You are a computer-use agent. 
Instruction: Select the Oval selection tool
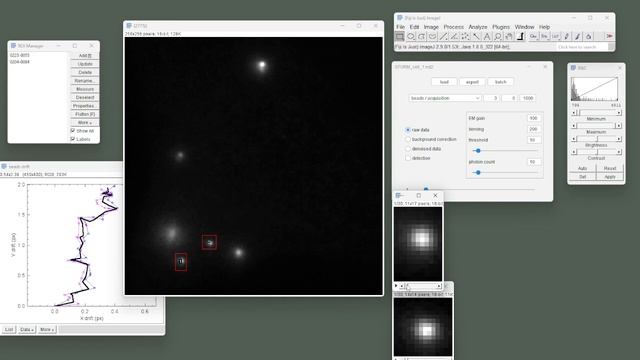coord(411,37)
